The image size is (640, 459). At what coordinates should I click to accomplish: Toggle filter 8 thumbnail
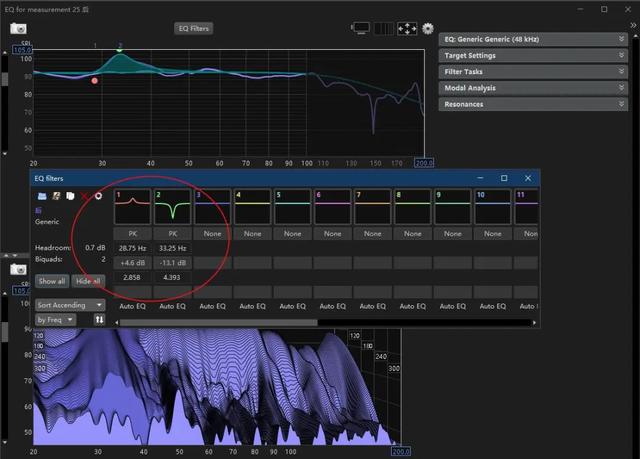coord(412,206)
